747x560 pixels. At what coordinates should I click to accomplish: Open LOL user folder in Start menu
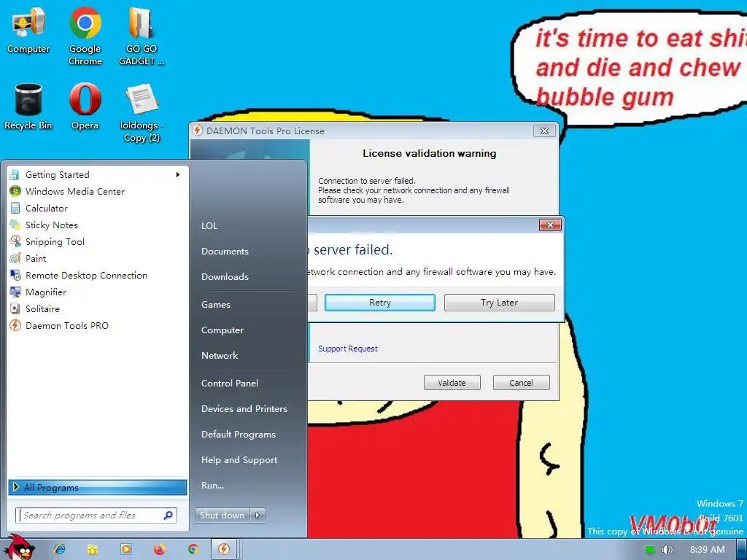coord(209,226)
